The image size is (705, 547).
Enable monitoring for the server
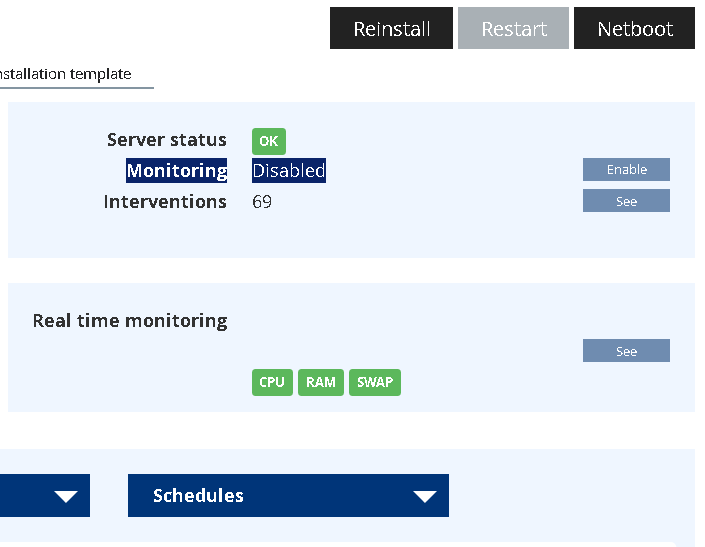626,170
